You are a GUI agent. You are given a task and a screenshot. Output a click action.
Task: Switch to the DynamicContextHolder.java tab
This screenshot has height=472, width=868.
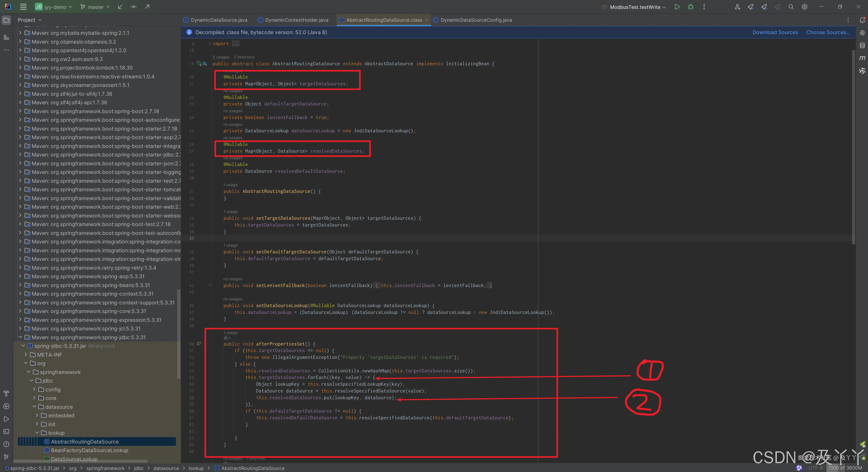click(296, 20)
